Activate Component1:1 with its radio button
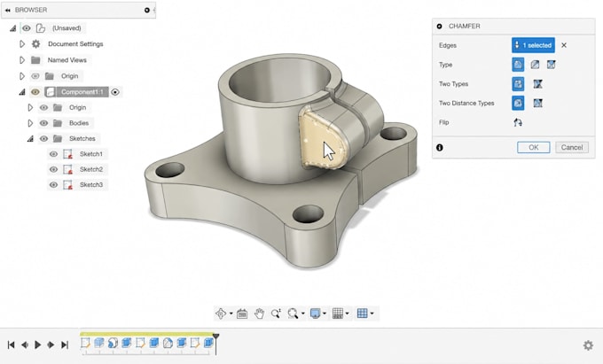 coord(115,92)
